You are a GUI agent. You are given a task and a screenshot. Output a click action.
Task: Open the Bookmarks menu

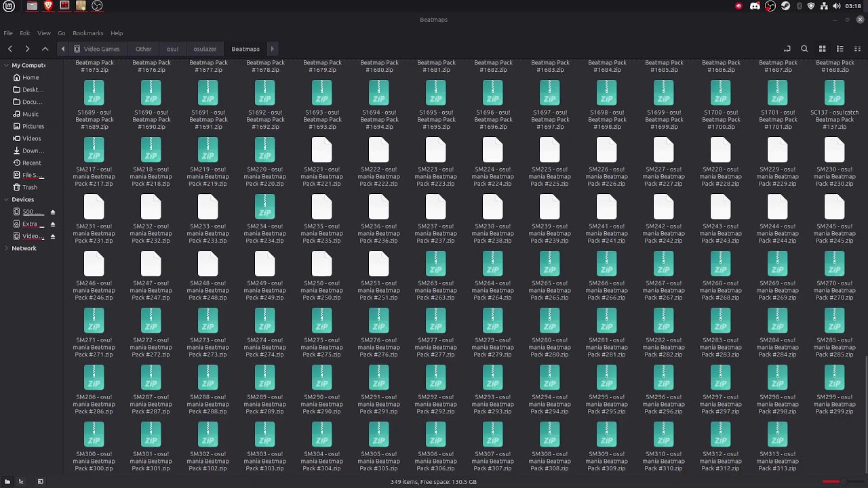(x=88, y=33)
